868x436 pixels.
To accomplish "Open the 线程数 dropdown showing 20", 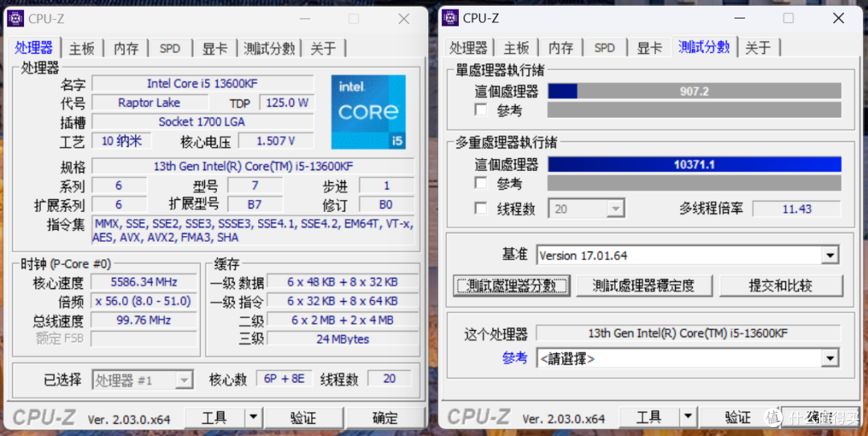I will point(587,209).
